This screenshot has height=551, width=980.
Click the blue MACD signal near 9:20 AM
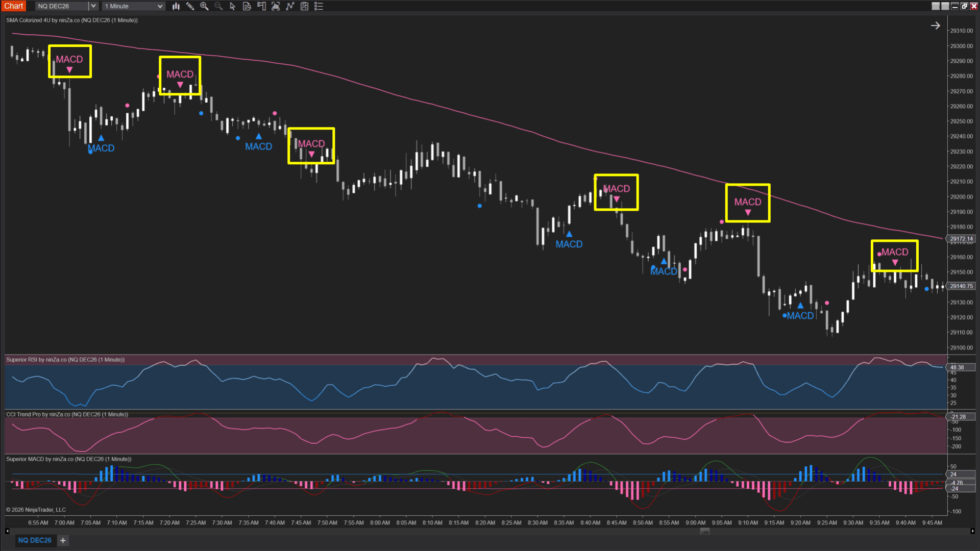point(800,312)
